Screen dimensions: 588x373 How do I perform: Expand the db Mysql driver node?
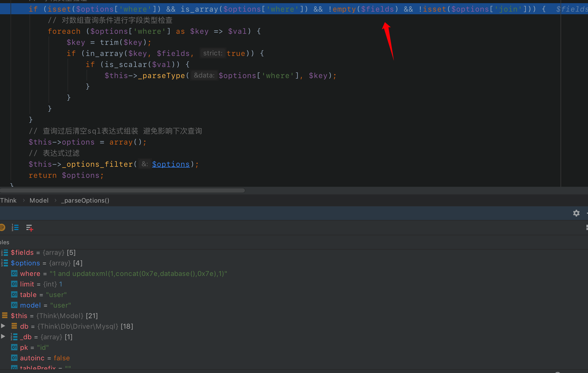[x=3, y=326]
